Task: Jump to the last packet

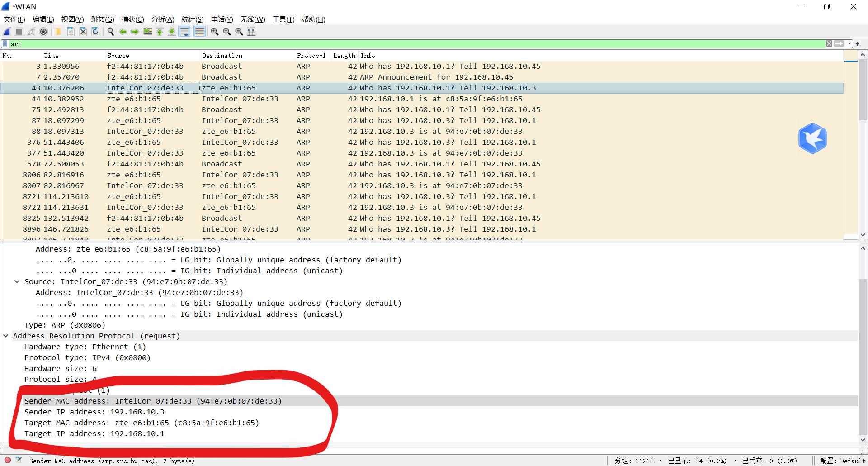Action: (172, 32)
